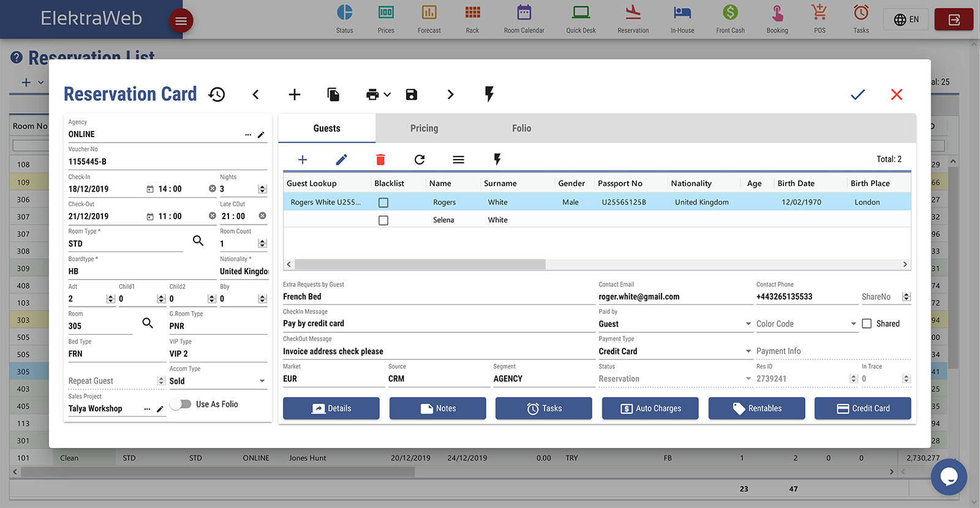Image resolution: width=980 pixels, height=508 pixels.
Task: Open the check-in date calendar picker
Action: [150, 189]
